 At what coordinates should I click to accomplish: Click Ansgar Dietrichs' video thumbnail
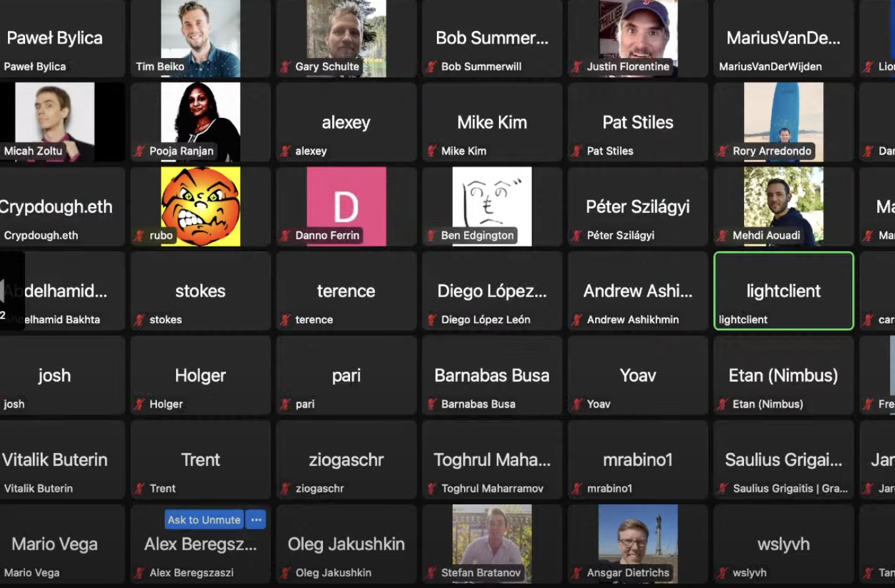coord(638,544)
